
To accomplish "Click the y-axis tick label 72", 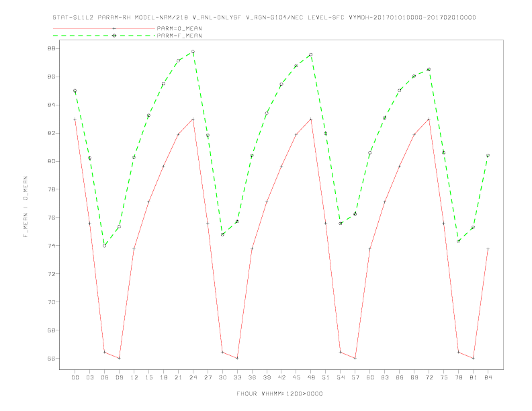I will coord(51,273).
